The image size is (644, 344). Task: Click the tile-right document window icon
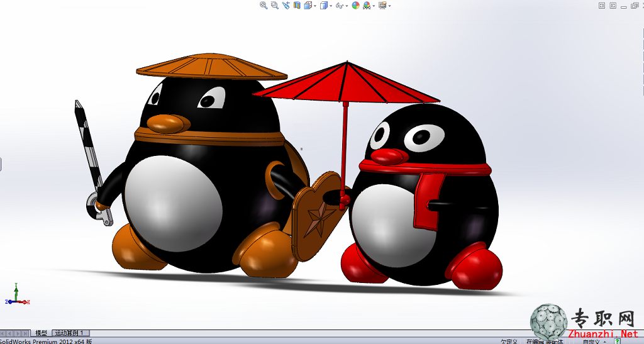pyautogui.click(x=613, y=5)
